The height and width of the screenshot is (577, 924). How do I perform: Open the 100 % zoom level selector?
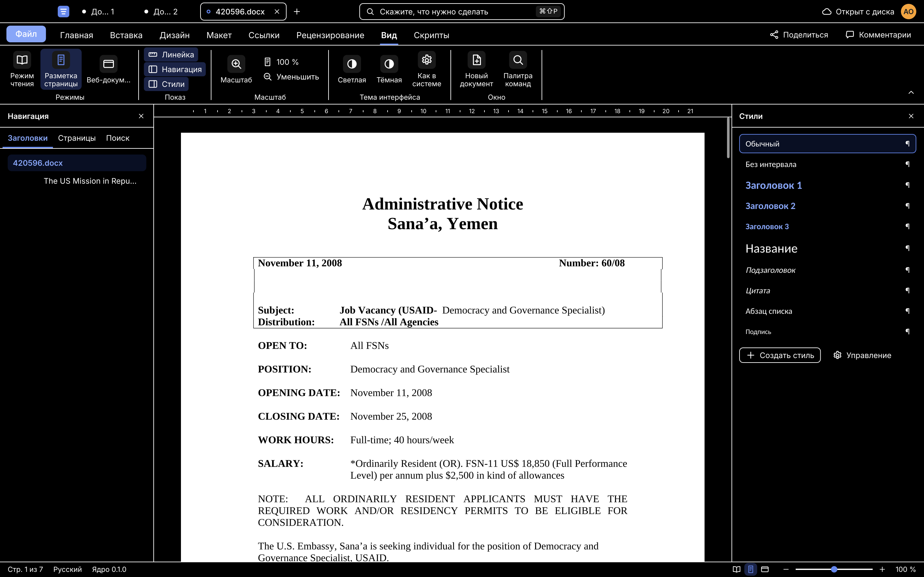[281, 62]
